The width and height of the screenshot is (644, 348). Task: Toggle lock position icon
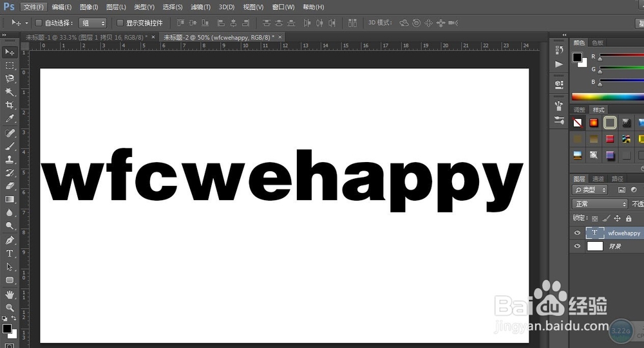tap(617, 218)
